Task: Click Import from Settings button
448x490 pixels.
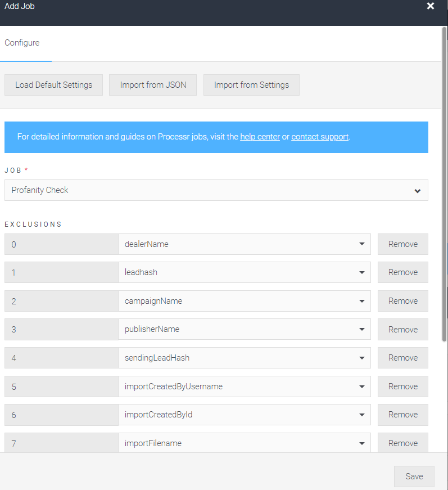Action: click(x=251, y=85)
